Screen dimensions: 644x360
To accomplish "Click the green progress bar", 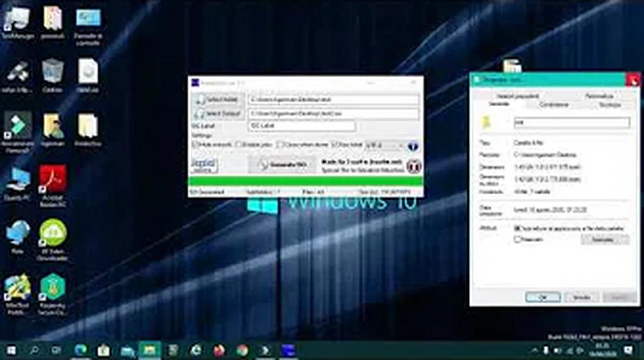I will tap(305, 182).
